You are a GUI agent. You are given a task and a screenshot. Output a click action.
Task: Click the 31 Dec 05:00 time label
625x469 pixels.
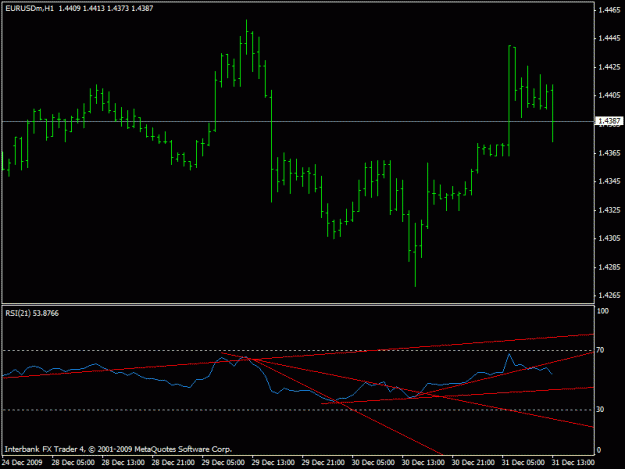pyautogui.click(x=523, y=463)
